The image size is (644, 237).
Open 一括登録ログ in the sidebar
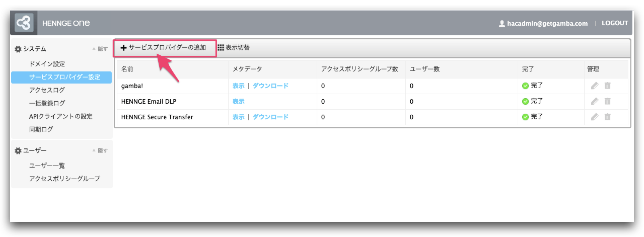click(x=47, y=103)
